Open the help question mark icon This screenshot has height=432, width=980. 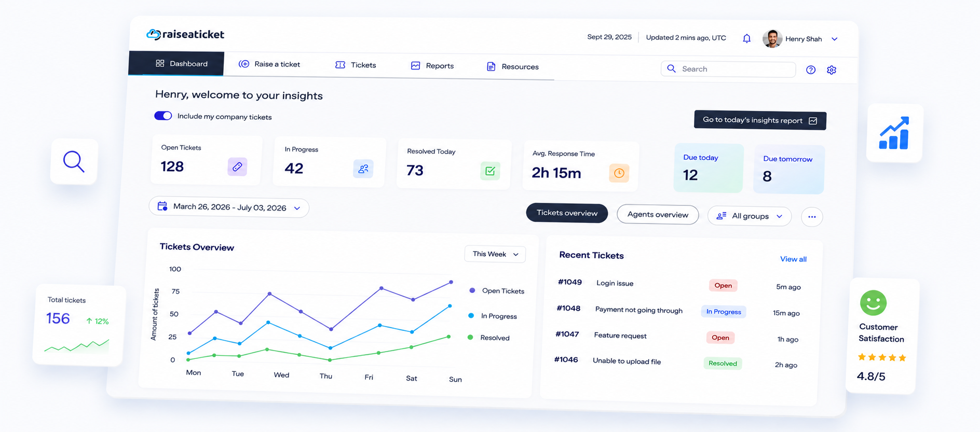(811, 69)
